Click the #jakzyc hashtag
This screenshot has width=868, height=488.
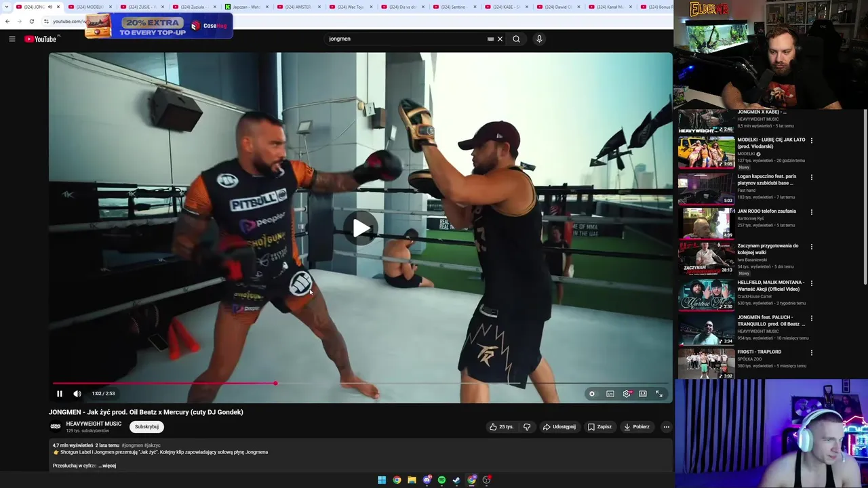pos(152,445)
